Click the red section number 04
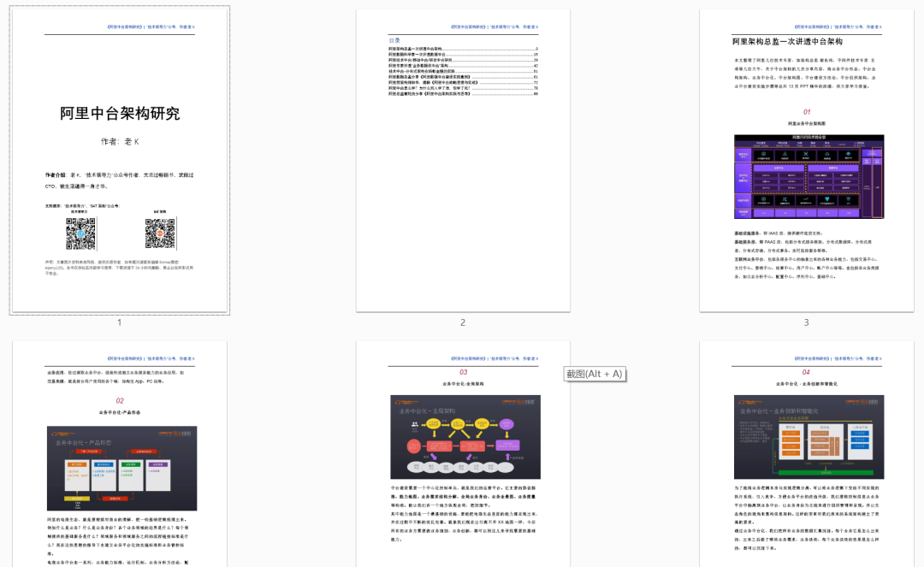 tap(806, 372)
